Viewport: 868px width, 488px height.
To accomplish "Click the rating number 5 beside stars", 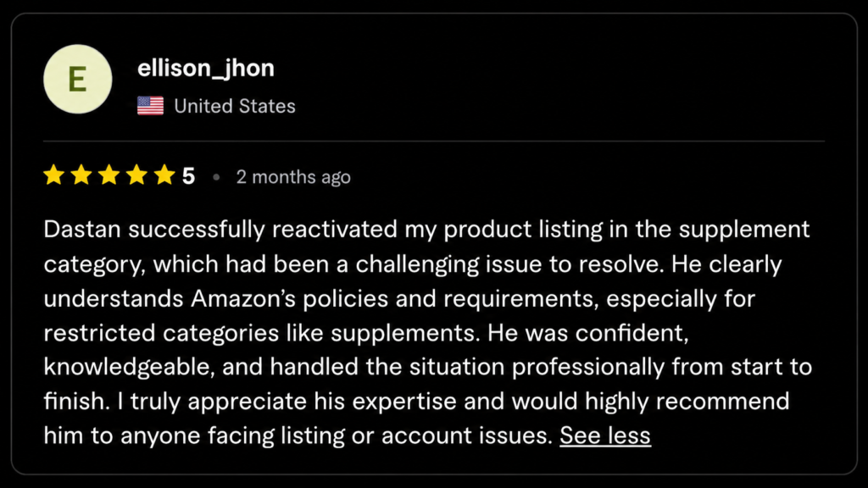I will click(188, 176).
